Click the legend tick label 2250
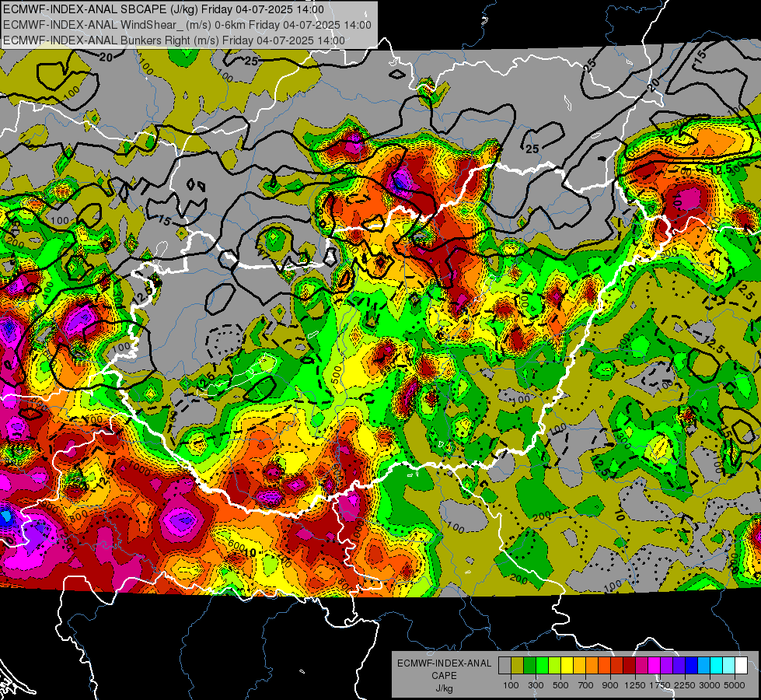 (685, 685)
